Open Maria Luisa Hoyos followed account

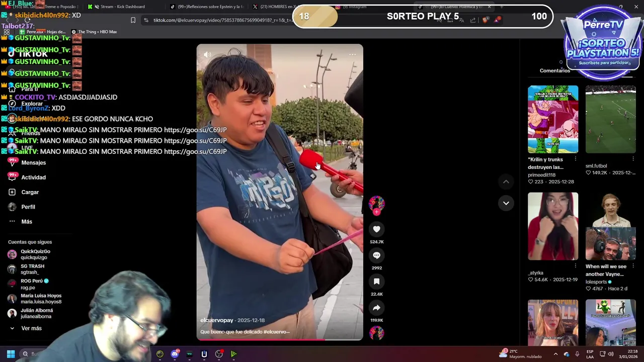pyautogui.click(x=41, y=299)
